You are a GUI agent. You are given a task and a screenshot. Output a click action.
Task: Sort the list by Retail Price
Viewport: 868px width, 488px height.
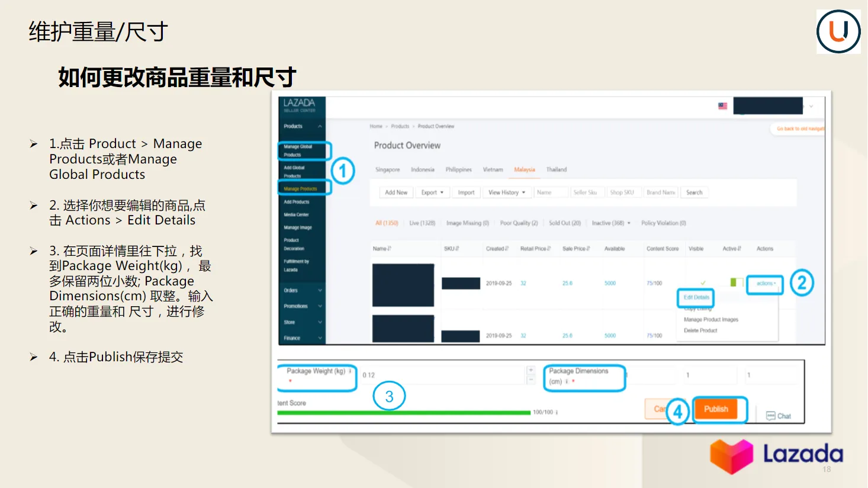(535, 249)
